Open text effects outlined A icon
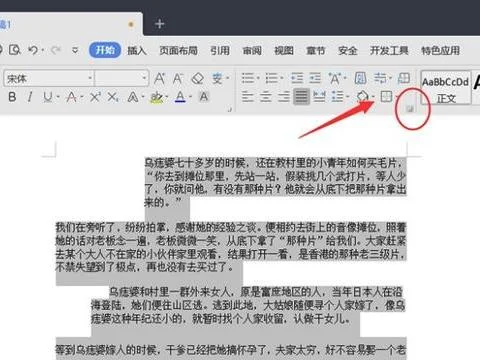The image size is (480, 360). tap(133, 97)
